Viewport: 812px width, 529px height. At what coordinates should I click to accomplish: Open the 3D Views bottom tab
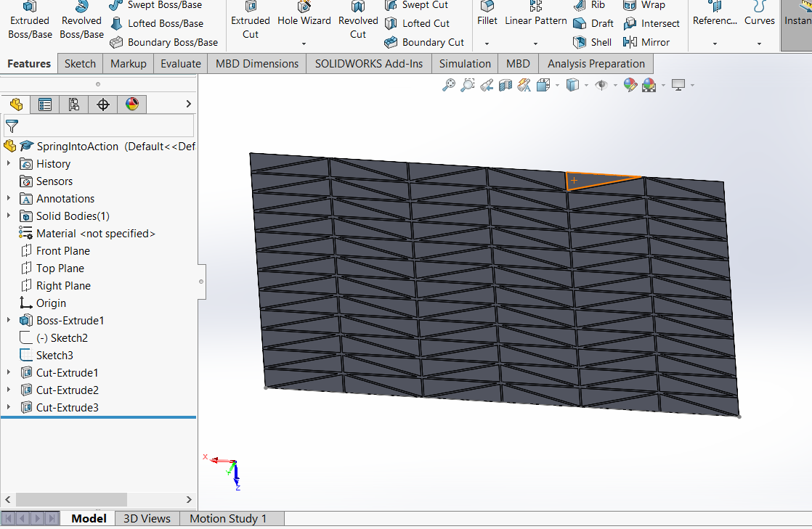coord(147,519)
